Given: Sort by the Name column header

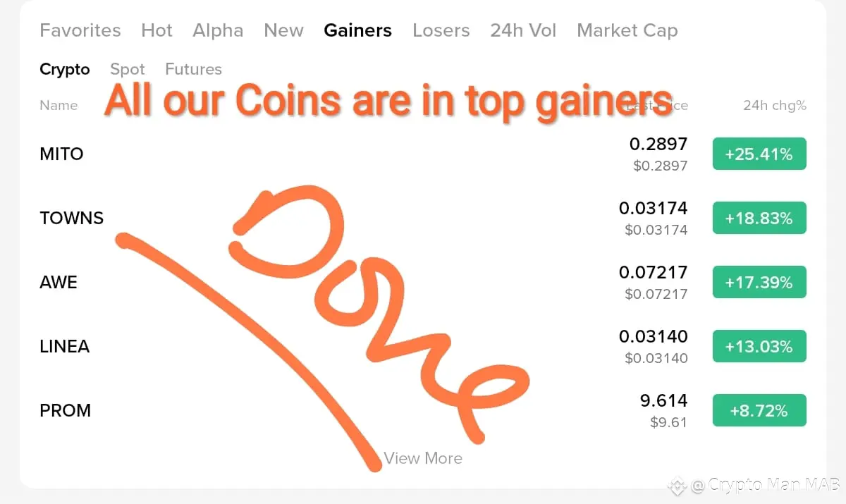Looking at the screenshot, I should (x=59, y=105).
